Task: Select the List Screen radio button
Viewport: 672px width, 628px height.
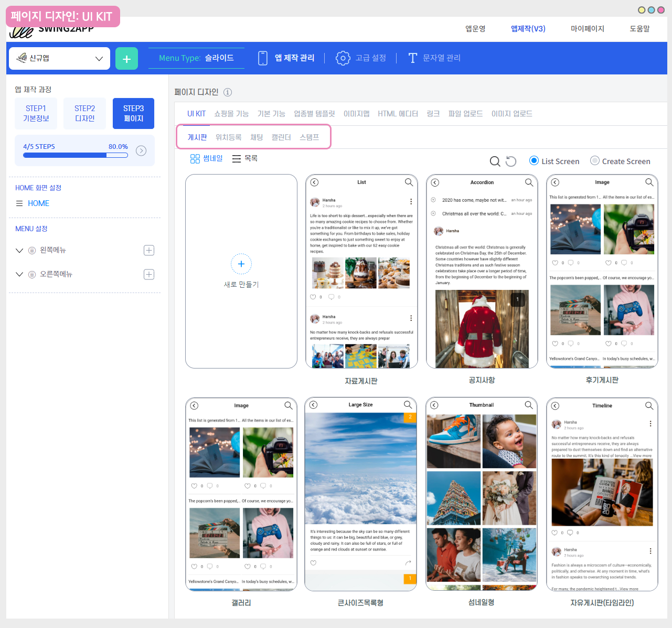Action: [534, 161]
